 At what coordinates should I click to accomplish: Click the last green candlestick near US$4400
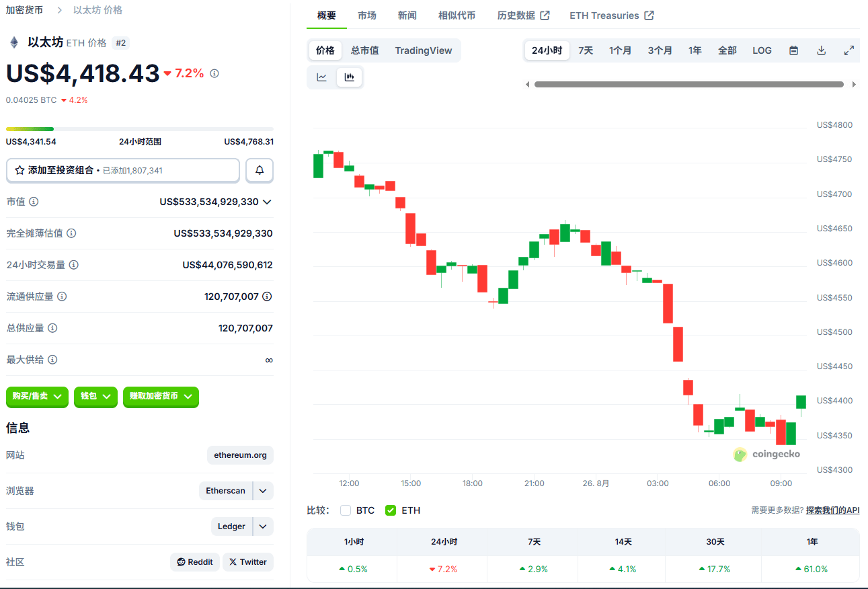pos(801,402)
